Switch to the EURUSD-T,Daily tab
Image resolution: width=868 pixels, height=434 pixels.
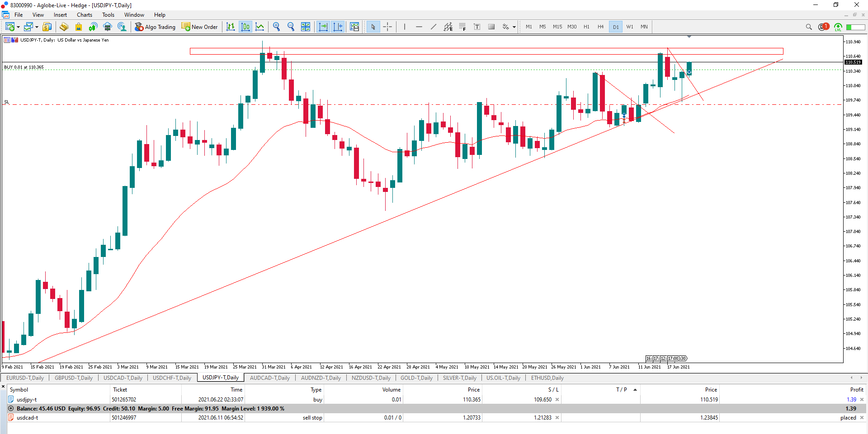(25, 378)
